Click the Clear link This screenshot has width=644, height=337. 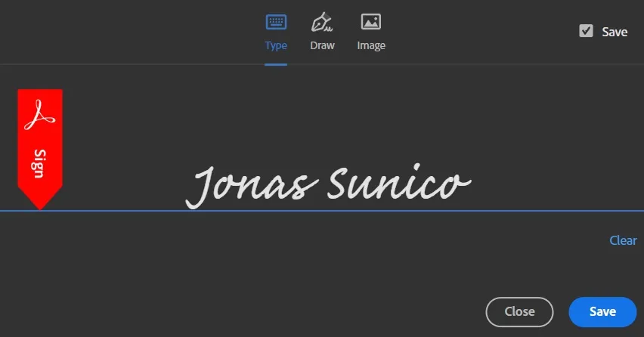point(623,240)
